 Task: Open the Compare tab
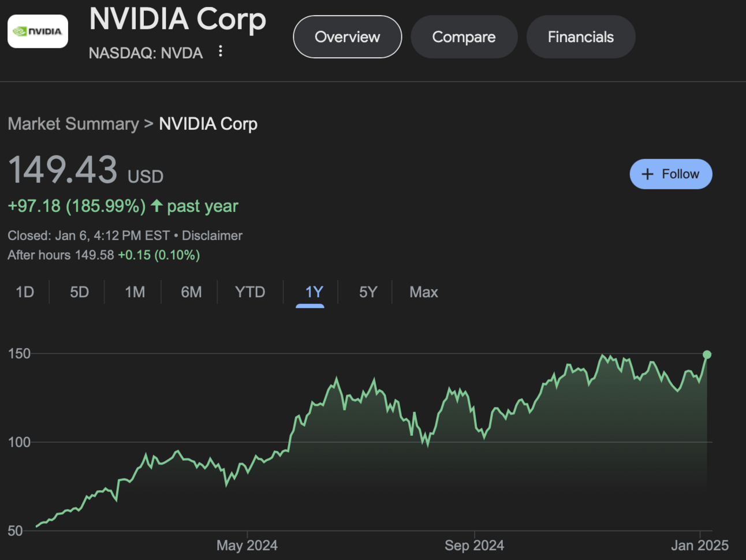click(x=464, y=37)
